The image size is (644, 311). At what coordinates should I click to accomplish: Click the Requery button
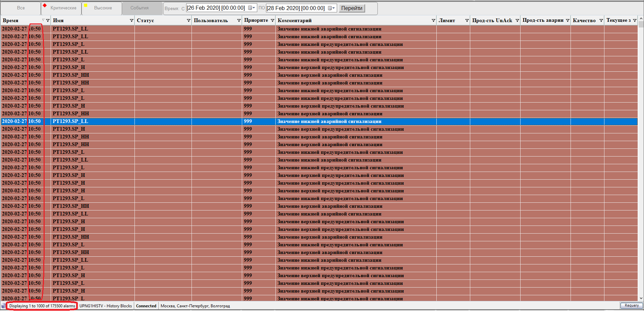pyautogui.click(x=631, y=305)
